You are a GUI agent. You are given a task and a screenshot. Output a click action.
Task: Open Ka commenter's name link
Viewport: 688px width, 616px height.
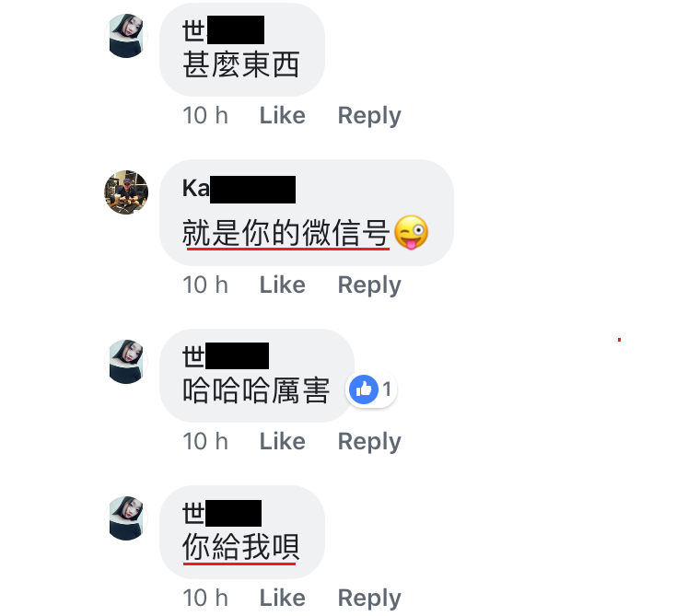coord(239,189)
